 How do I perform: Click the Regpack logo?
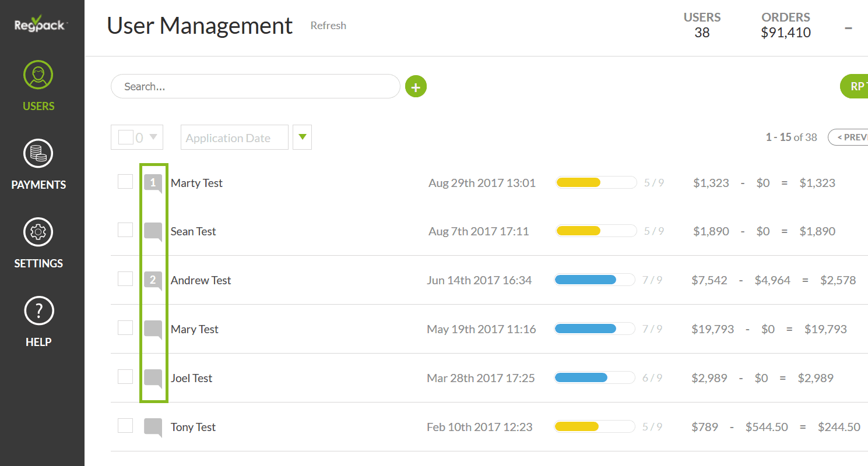pos(41,23)
